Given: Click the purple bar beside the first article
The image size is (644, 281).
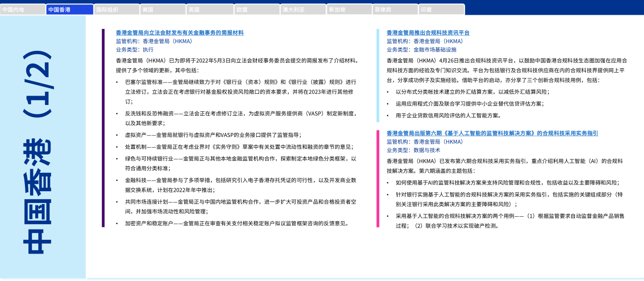Looking at the screenshot, I should (x=103, y=128).
